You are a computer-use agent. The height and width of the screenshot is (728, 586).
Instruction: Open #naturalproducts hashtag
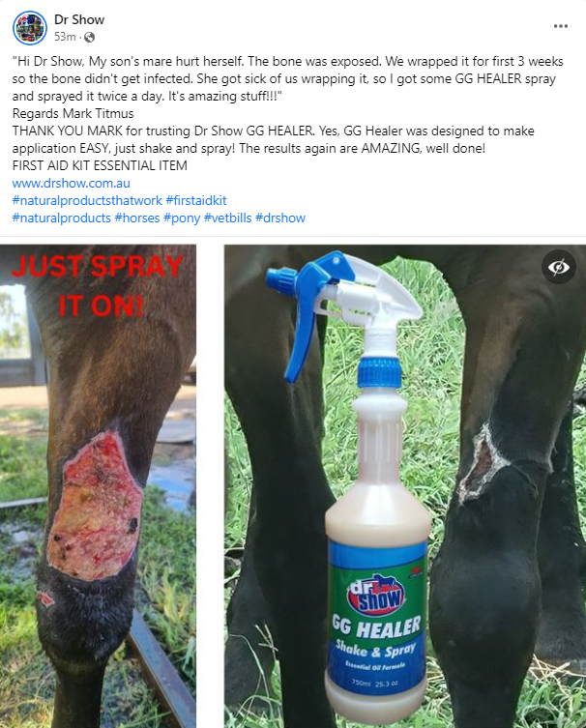(62, 218)
